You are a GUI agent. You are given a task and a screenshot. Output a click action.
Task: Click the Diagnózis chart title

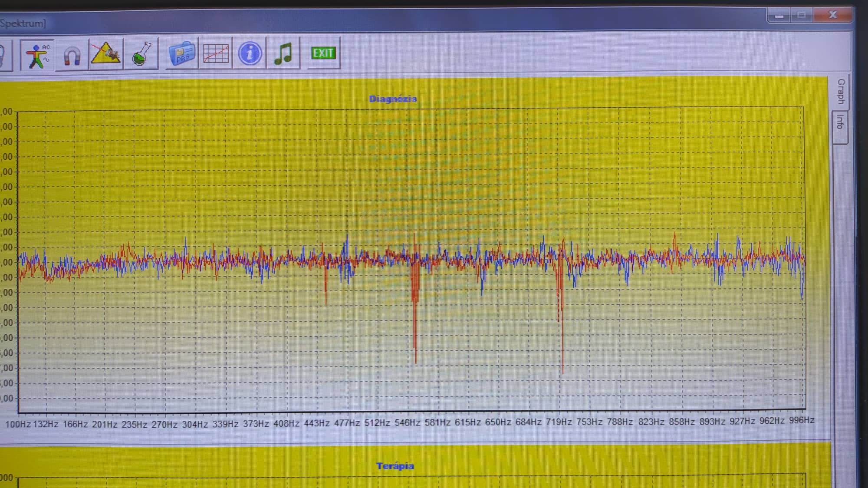coord(393,99)
